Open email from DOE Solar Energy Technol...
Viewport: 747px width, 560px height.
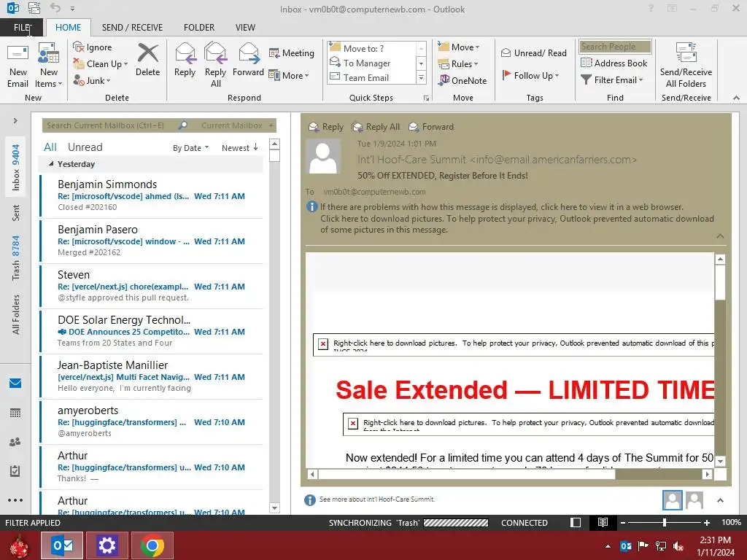point(152,331)
